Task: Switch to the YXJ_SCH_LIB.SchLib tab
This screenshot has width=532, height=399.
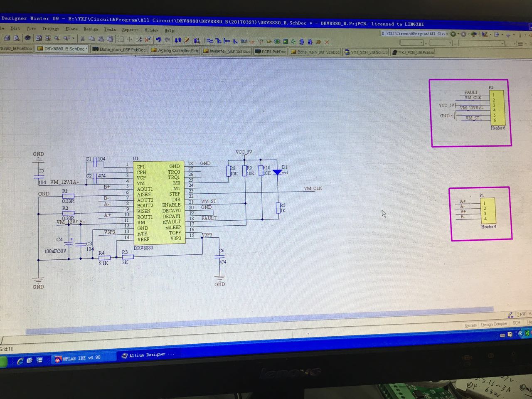Action: coord(366,52)
